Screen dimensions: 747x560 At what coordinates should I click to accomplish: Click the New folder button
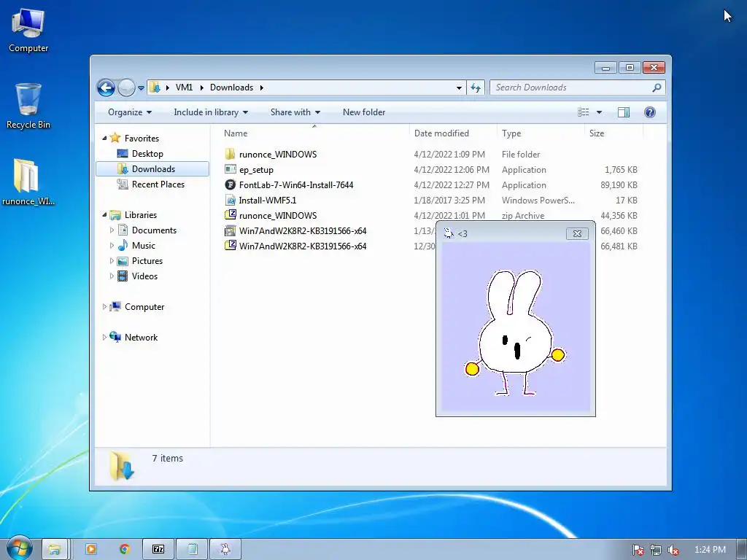point(364,112)
